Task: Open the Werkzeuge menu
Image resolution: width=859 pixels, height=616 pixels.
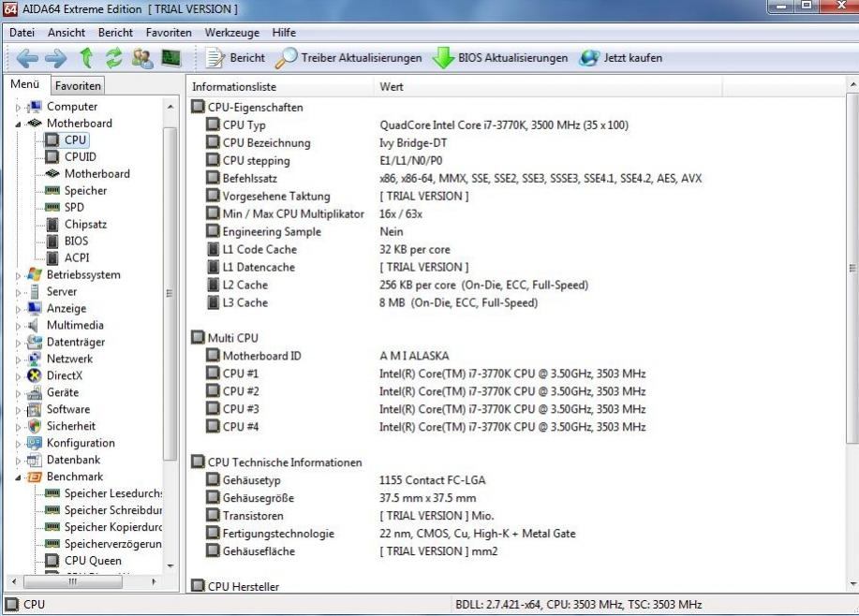Action: (232, 33)
